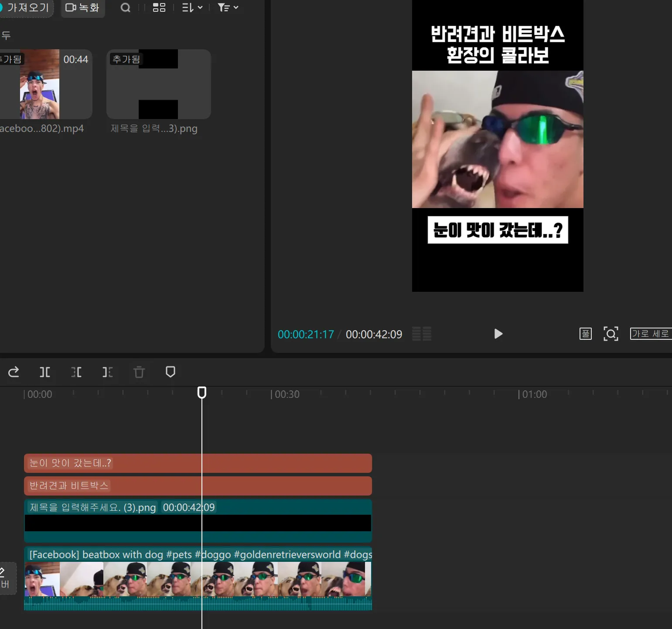Add a marker with the marker icon
Image resolution: width=672 pixels, height=629 pixels.
click(x=171, y=372)
